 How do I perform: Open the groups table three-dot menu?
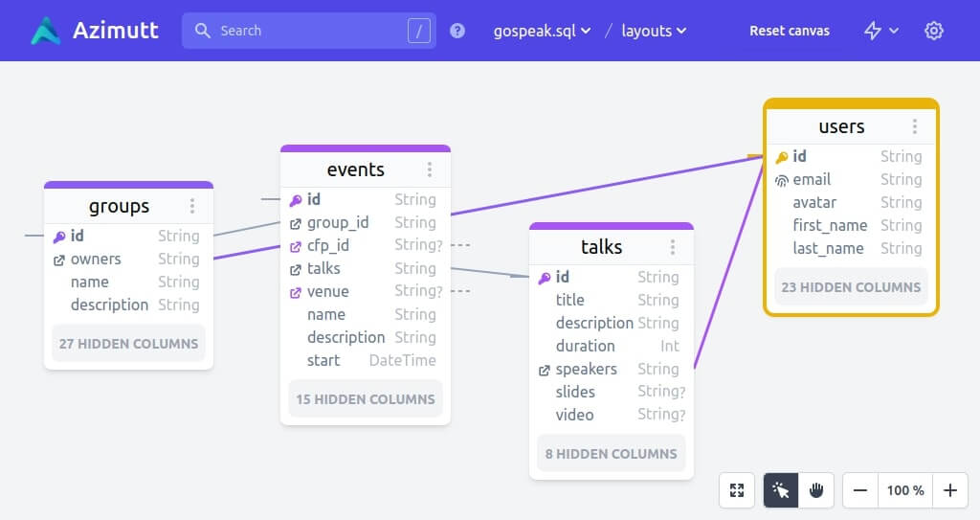click(192, 206)
